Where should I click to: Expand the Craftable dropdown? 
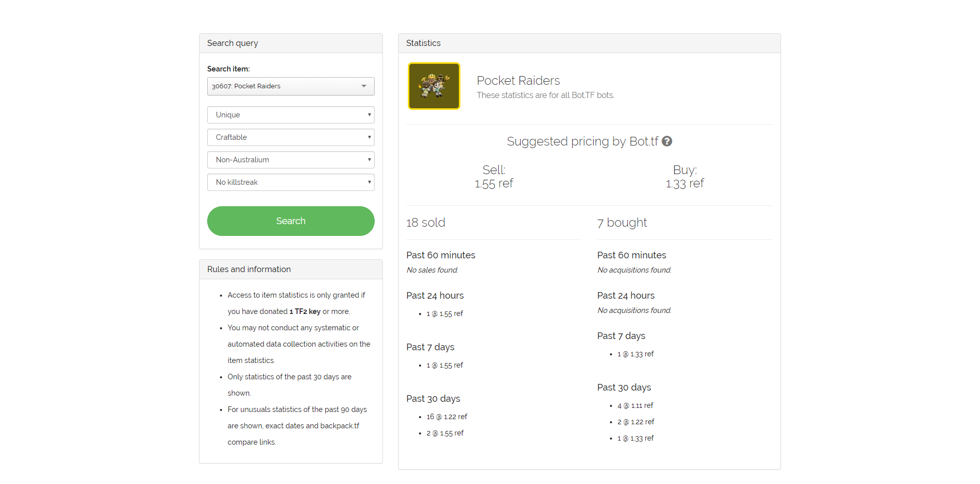(291, 137)
